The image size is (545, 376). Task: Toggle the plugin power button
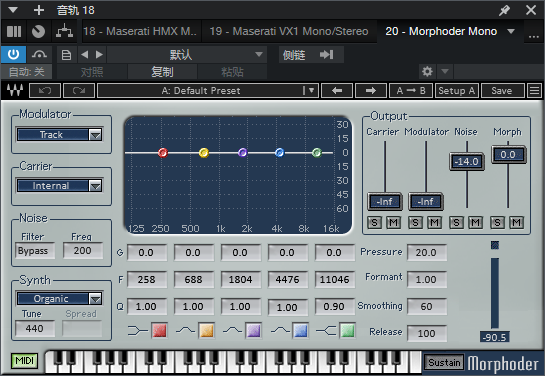tap(13, 54)
